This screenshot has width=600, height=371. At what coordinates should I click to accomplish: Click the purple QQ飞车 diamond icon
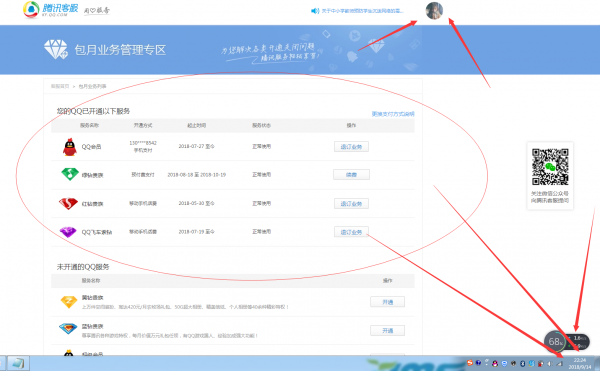click(x=68, y=232)
